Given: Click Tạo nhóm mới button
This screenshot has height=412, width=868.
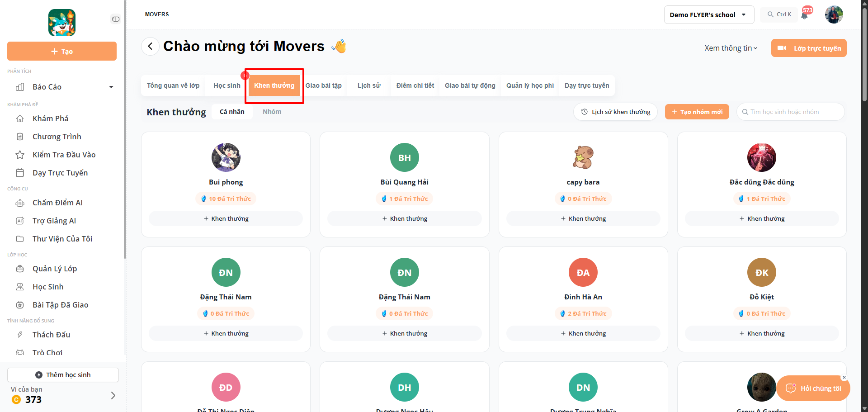Looking at the screenshot, I should click(x=697, y=112).
